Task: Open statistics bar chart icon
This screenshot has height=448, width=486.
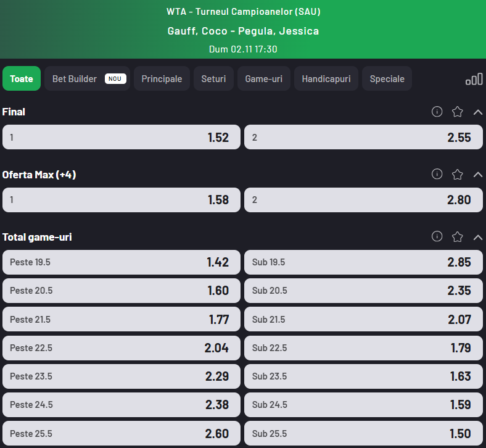Action: [474, 79]
